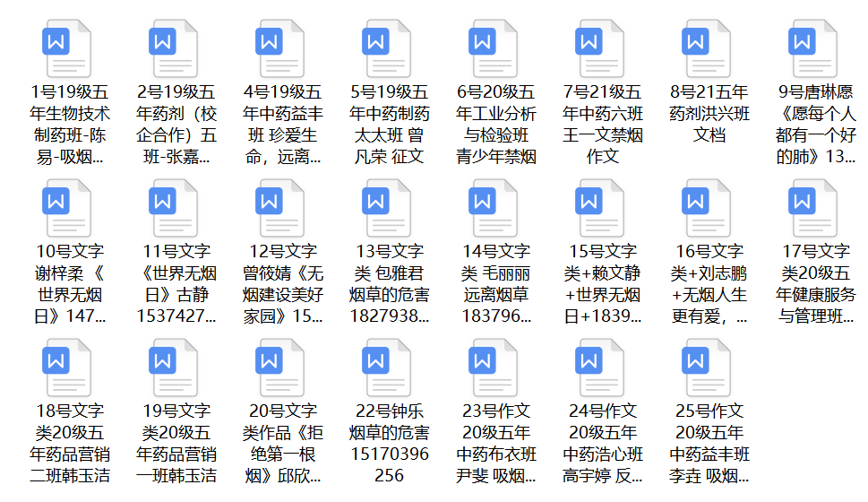Click the 13号文字类 包雅君 file icon
The width and height of the screenshot is (868, 502).
coord(386,208)
